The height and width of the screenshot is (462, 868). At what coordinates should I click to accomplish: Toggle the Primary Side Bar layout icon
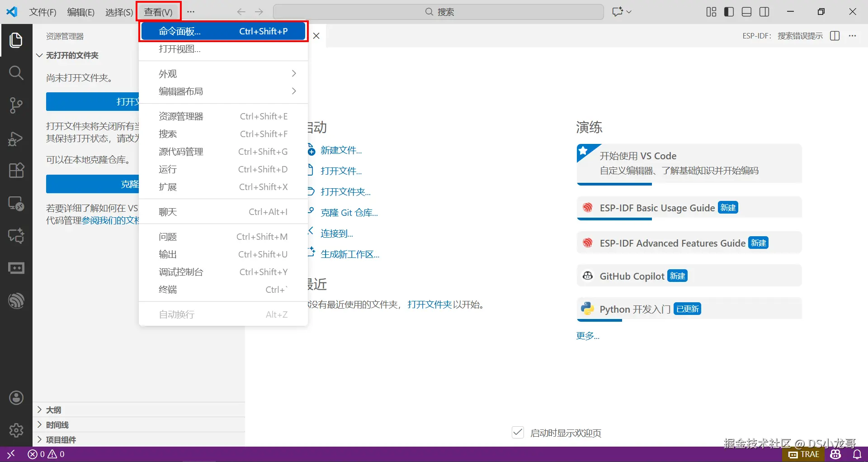[x=729, y=12]
